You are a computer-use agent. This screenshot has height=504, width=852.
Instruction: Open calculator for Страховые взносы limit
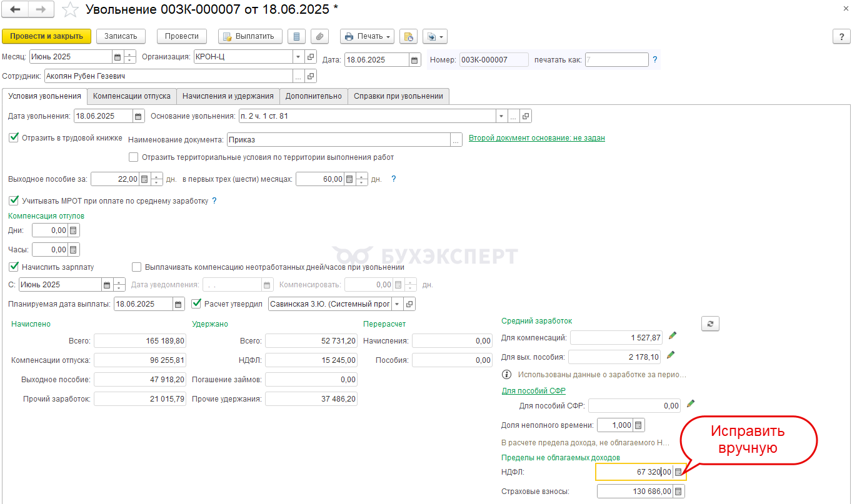(x=679, y=492)
